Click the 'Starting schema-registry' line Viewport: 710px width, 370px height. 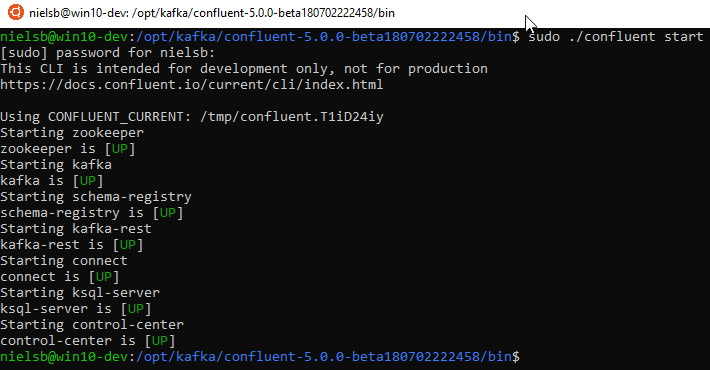[96, 197]
